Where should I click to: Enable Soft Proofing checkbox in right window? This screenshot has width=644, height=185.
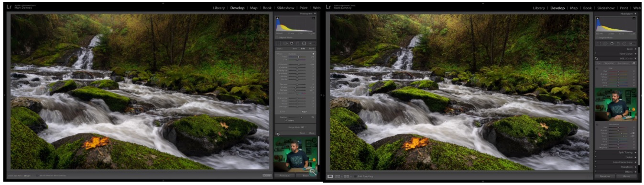pos(356,176)
